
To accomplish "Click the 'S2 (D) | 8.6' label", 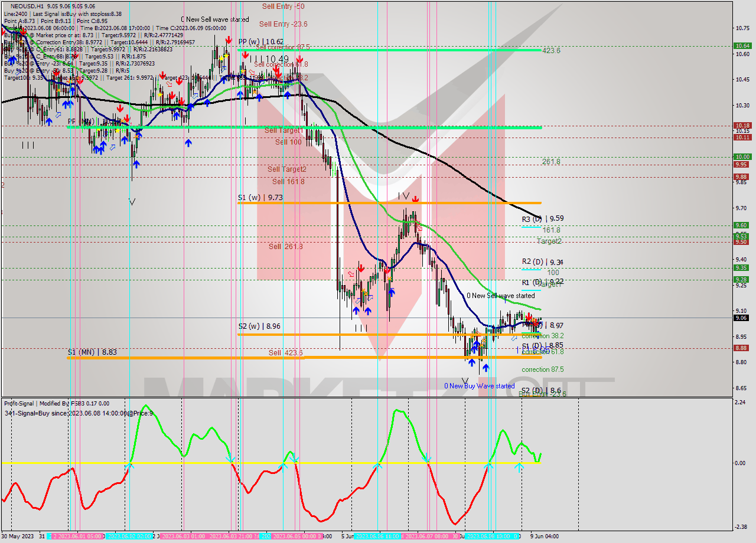I will tap(541, 391).
